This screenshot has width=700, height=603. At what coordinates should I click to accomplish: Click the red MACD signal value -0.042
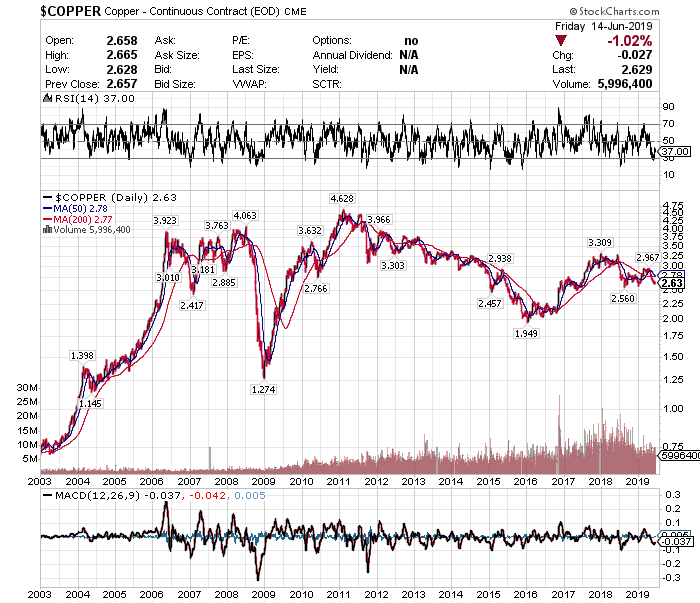pyautogui.click(x=208, y=495)
